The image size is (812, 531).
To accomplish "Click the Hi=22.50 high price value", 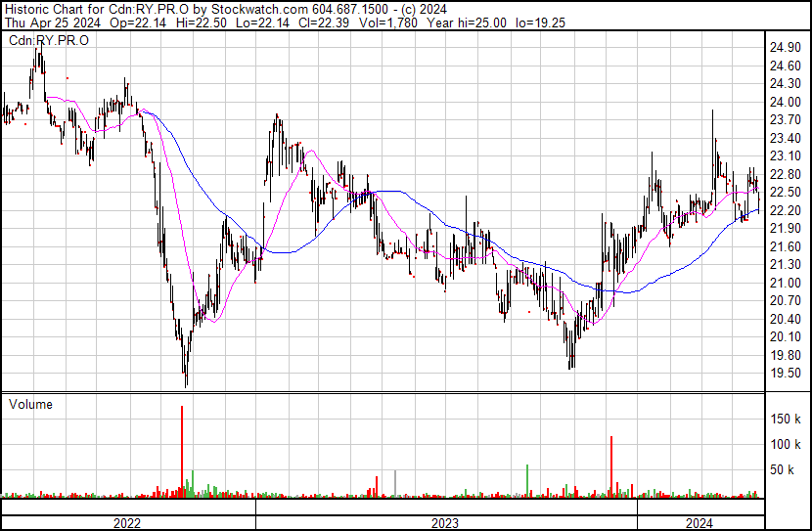I will point(201,22).
